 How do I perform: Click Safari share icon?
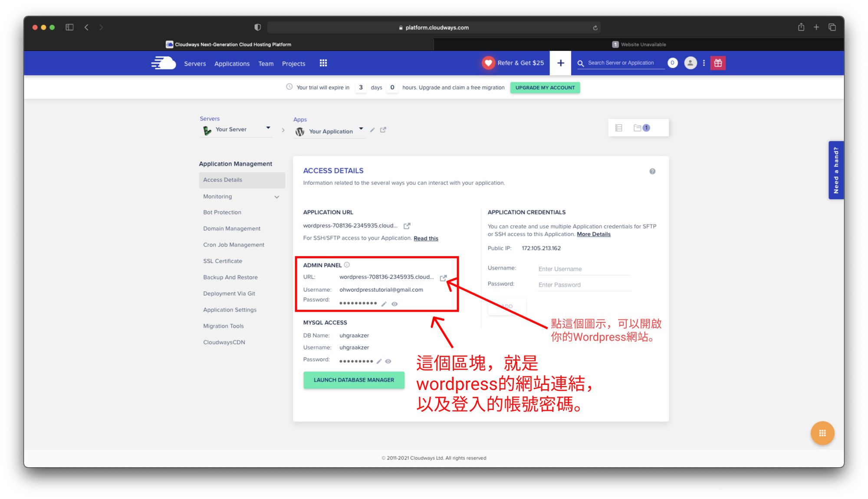click(x=801, y=27)
